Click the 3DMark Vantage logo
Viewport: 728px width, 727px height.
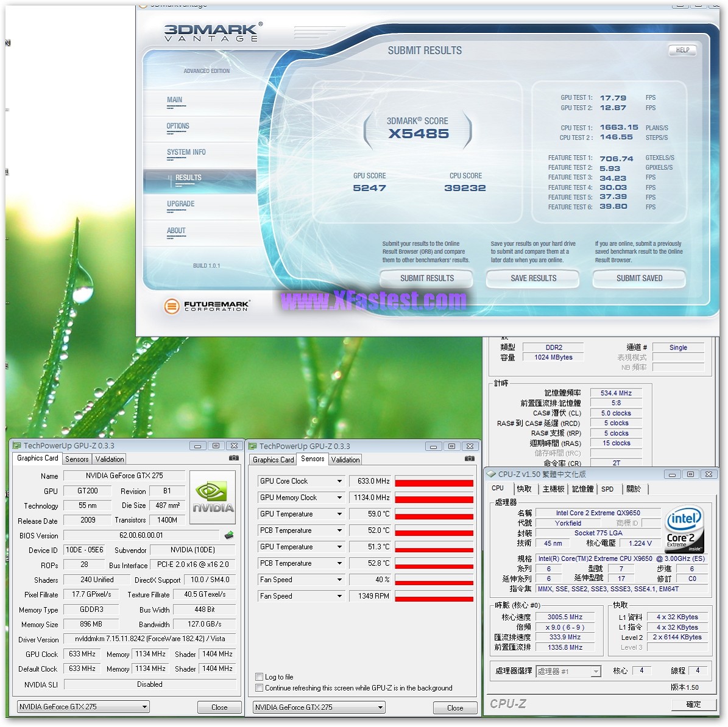click(x=212, y=32)
